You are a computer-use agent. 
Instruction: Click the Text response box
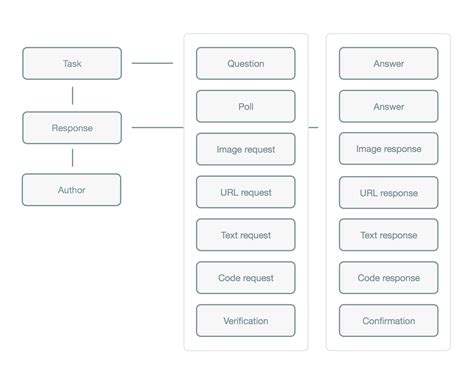[389, 235]
